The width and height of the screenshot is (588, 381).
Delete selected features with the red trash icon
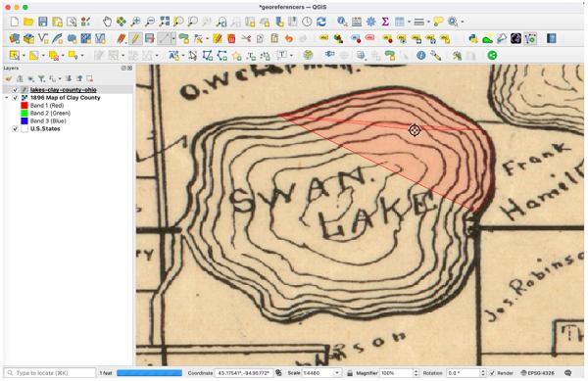coord(231,38)
